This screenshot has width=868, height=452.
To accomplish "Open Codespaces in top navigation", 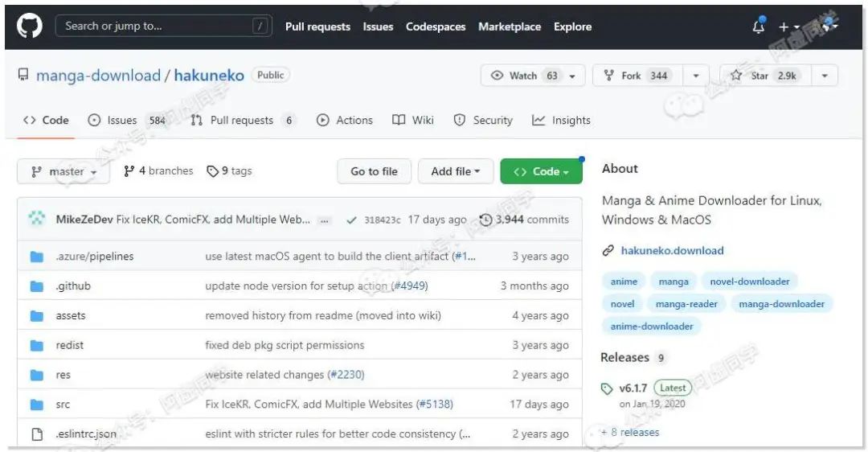I will pyautogui.click(x=436, y=27).
